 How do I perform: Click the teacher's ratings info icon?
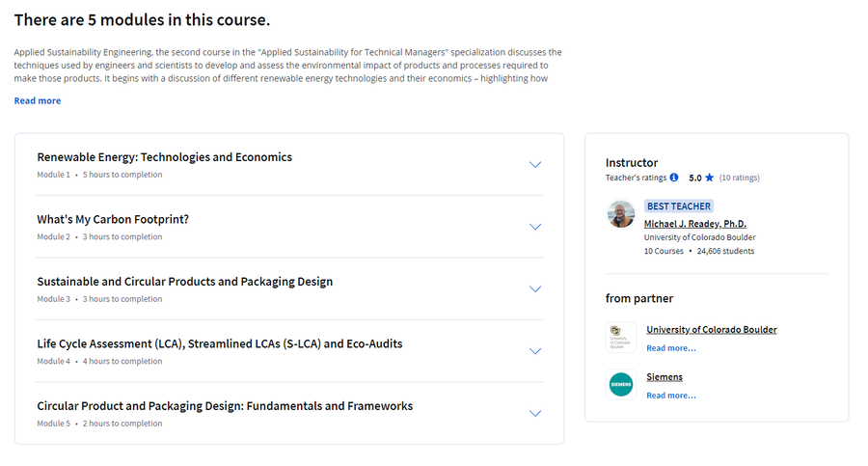pyautogui.click(x=674, y=178)
